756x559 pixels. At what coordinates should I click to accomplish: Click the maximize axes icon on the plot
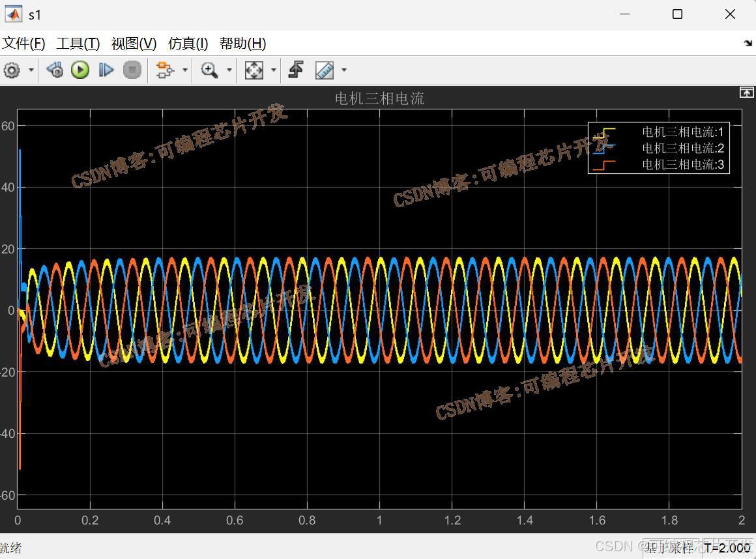746,92
